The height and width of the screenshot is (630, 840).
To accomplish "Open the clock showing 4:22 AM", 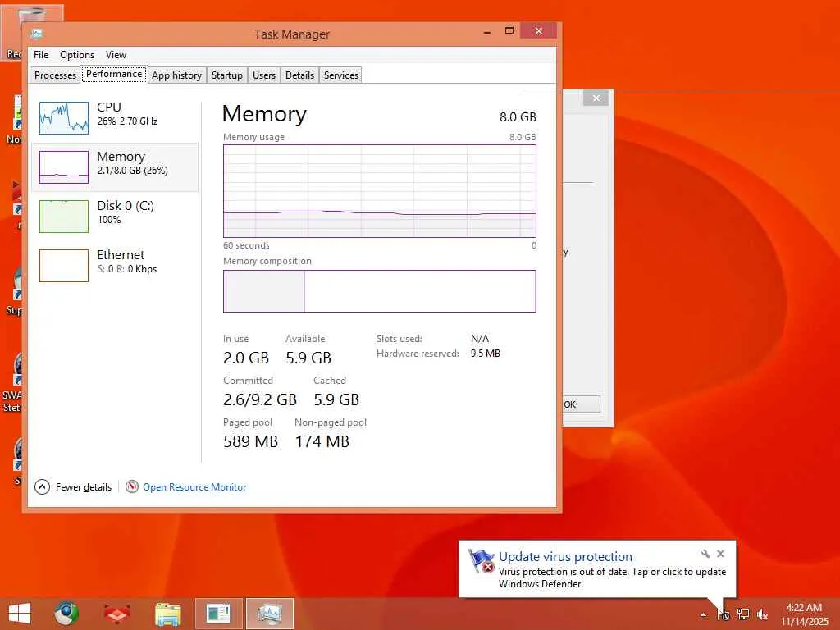I will point(804,614).
